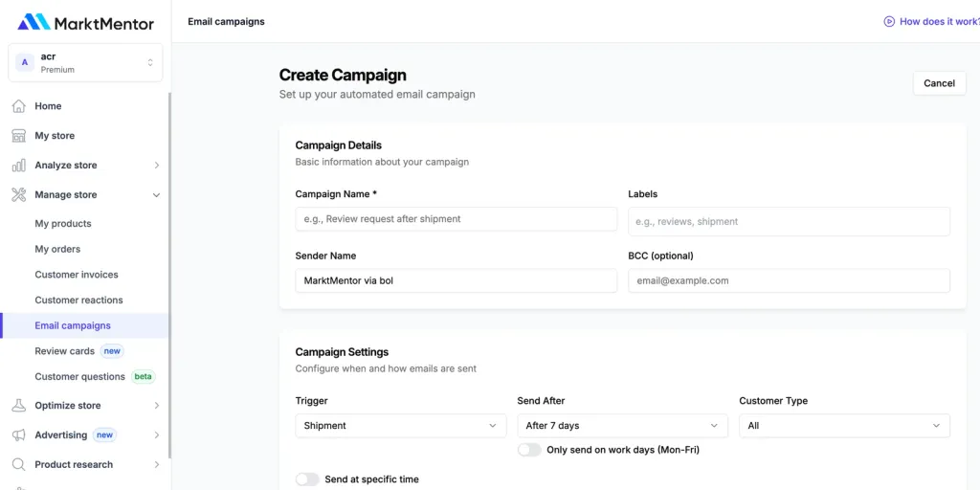Screen dimensions: 980x490
Task: Collapse the Manage store chevron
Action: (x=156, y=195)
